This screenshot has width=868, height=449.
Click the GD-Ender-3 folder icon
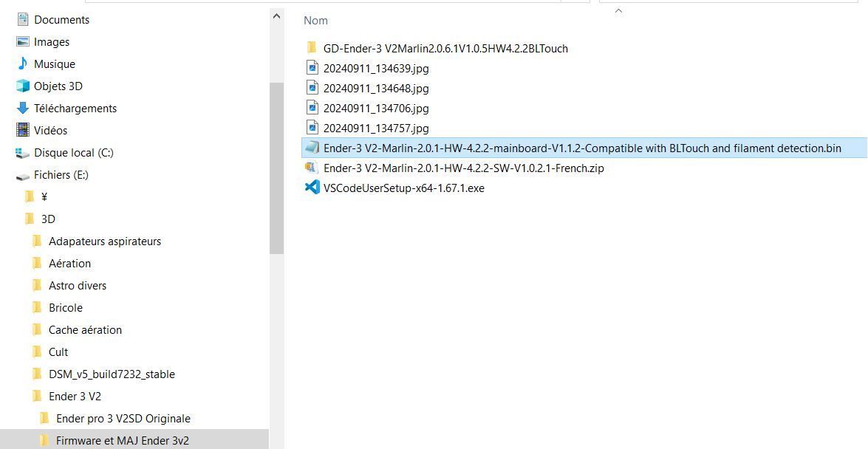[x=312, y=47]
